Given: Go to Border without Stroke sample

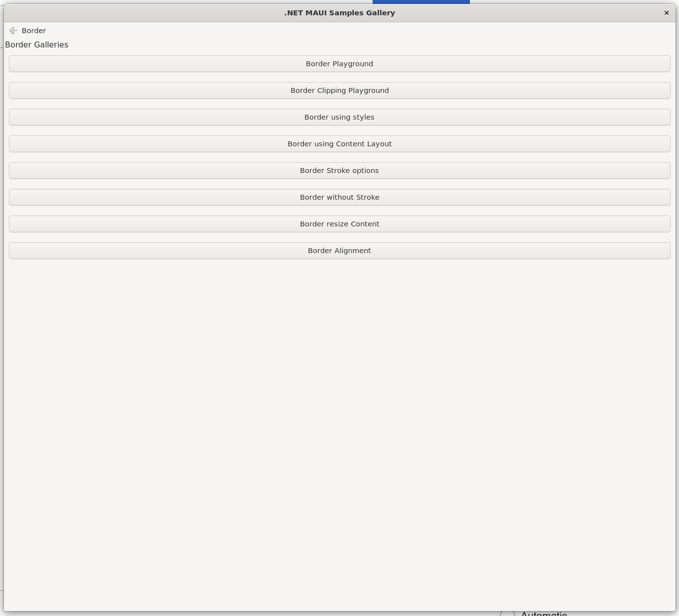Looking at the screenshot, I should (x=339, y=197).
